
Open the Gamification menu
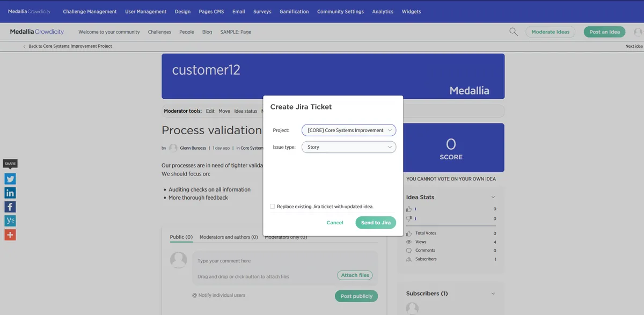(294, 11)
